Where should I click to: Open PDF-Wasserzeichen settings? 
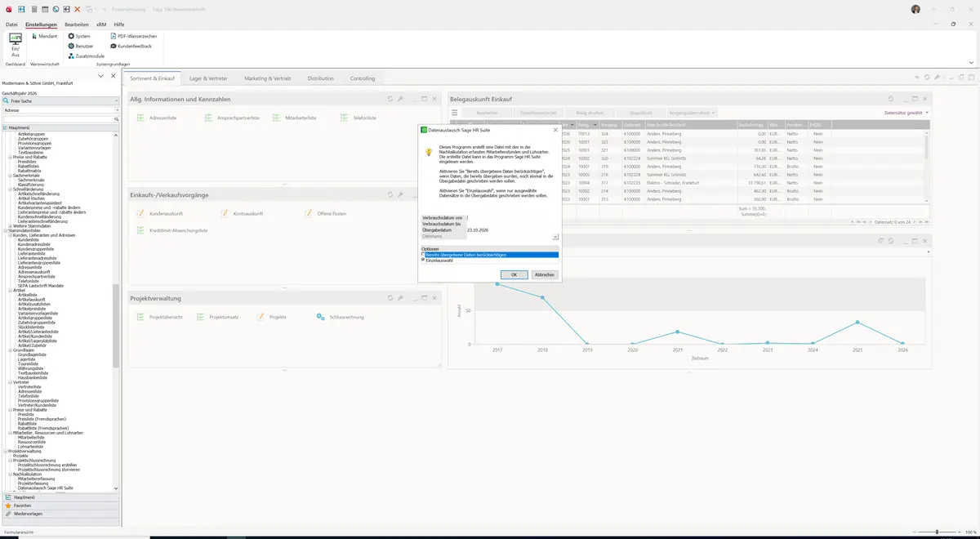point(133,36)
